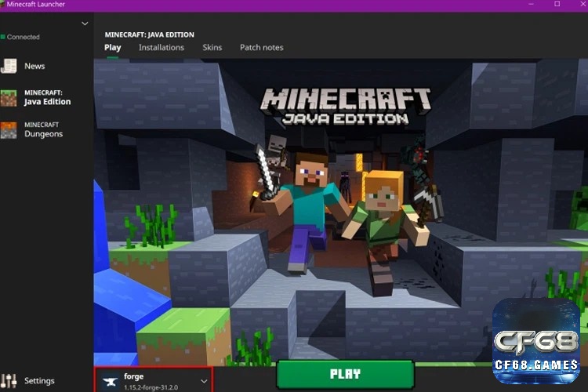
Task: Launch the game with PLAY button
Action: 346,374
